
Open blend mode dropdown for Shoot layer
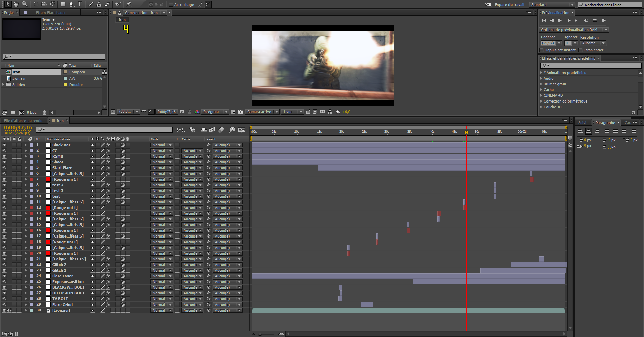[x=161, y=162]
